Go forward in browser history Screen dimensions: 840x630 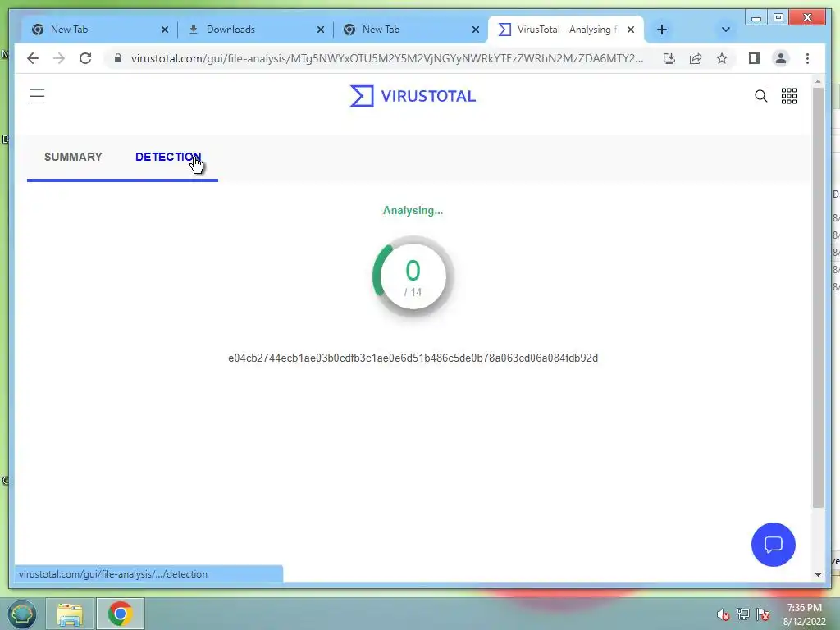click(x=59, y=58)
